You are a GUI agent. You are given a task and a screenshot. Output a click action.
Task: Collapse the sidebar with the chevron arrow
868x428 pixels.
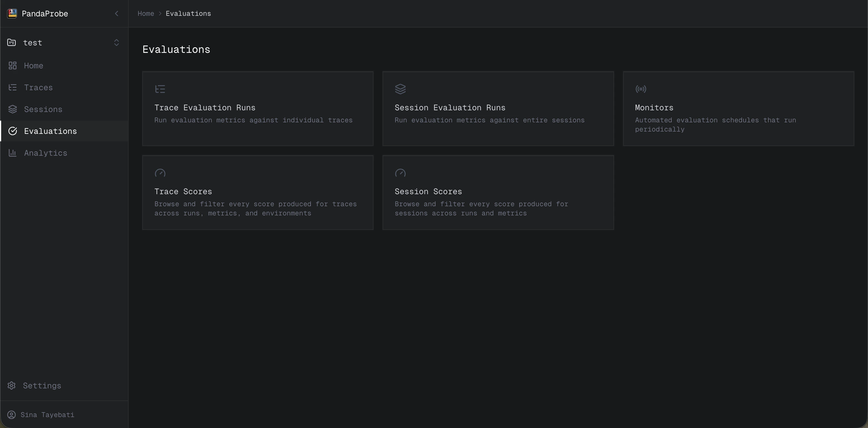pos(117,14)
